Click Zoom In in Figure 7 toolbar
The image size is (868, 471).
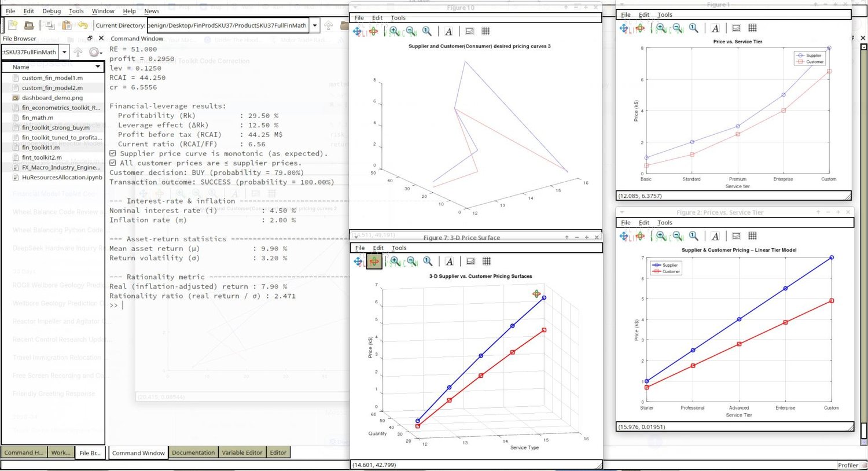click(x=395, y=262)
